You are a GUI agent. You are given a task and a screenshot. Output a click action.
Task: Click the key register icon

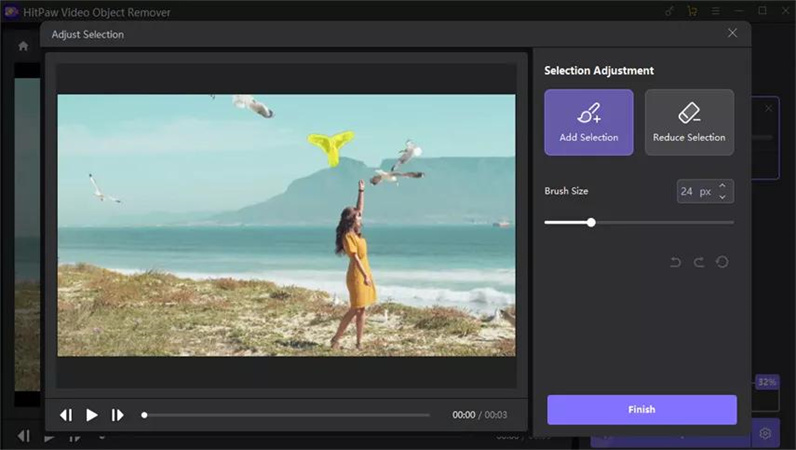pos(670,11)
